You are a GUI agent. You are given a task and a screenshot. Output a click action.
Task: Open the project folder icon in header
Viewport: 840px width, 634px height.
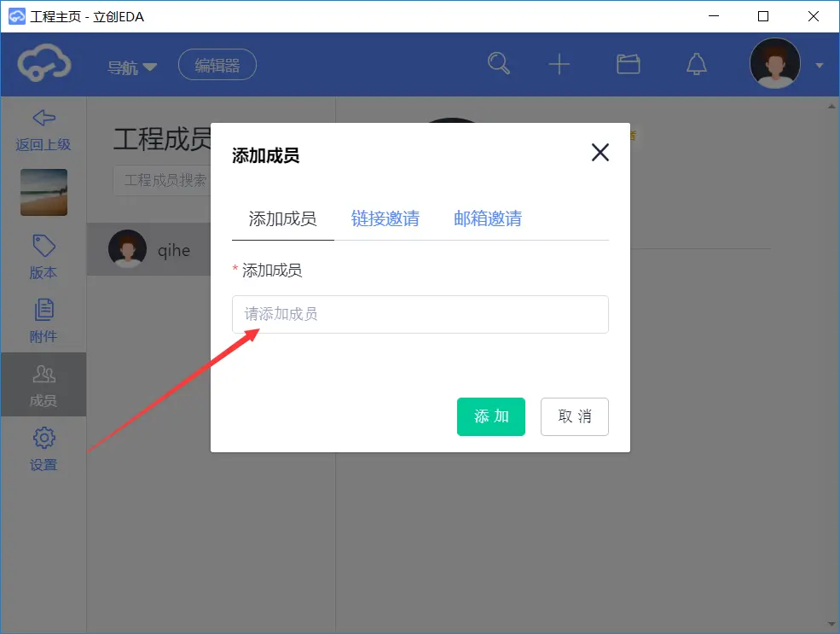[628, 64]
